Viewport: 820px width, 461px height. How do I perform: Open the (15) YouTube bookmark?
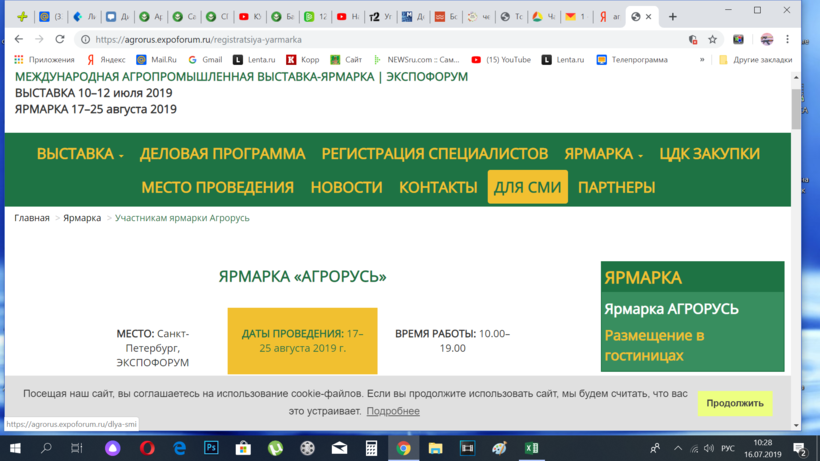coord(501,60)
